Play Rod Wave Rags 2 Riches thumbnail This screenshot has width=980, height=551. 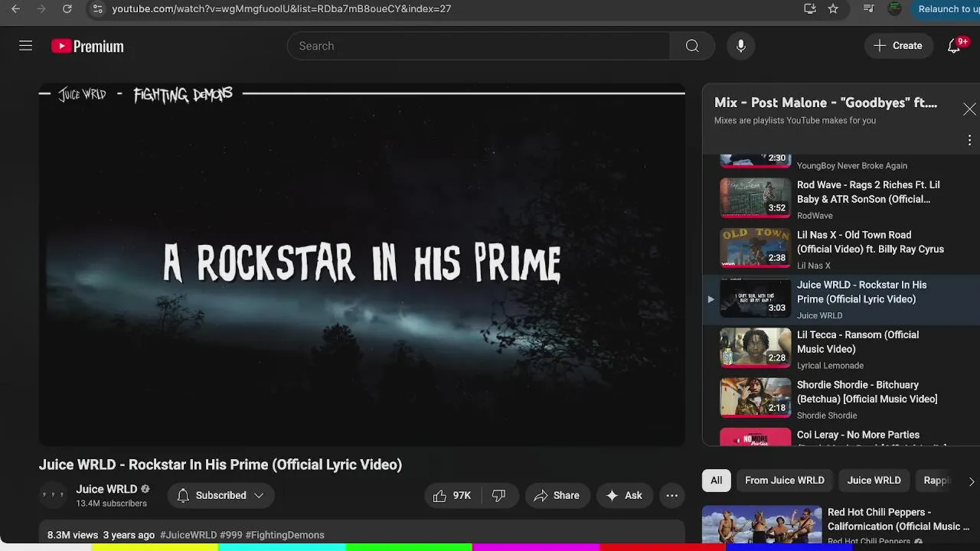(755, 198)
